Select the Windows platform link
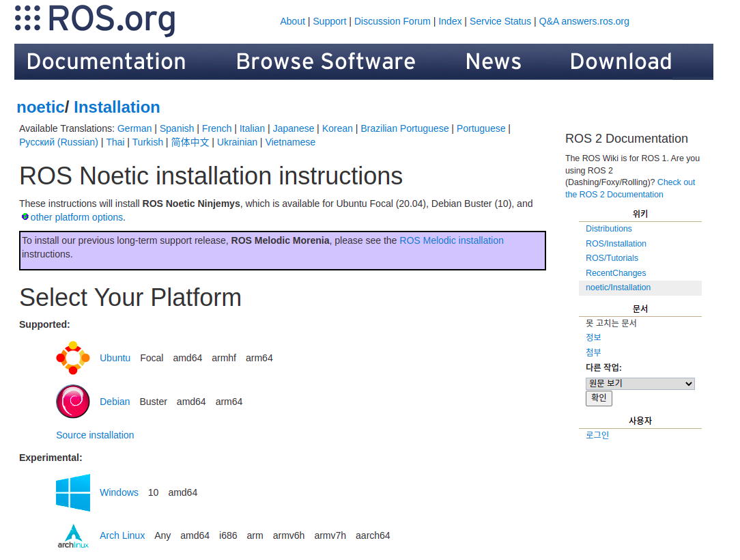The image size is (740, 560). tap(119, 492)
